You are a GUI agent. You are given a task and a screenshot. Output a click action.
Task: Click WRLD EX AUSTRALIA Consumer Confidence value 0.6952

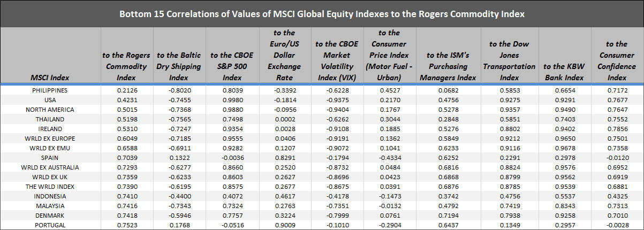click(x=617, y=167)
